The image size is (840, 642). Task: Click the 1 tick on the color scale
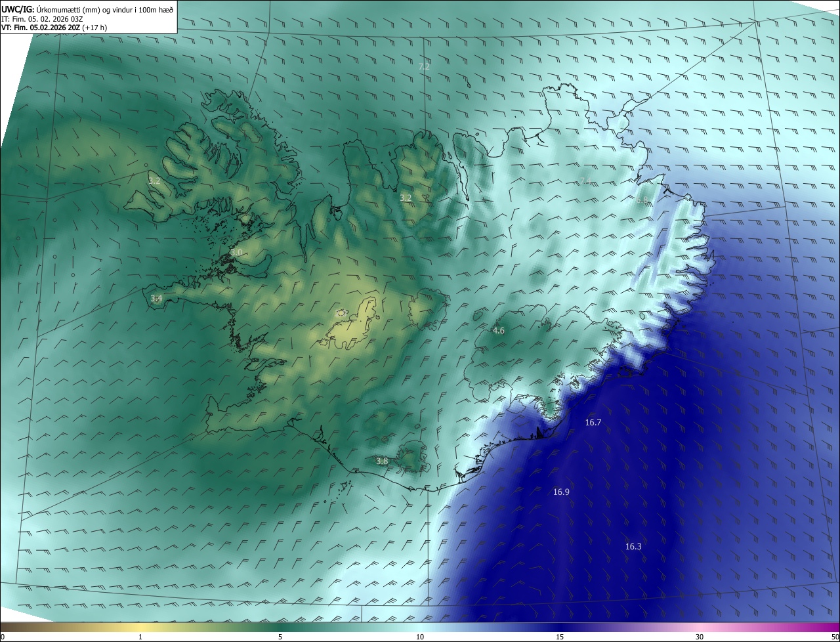140,637
